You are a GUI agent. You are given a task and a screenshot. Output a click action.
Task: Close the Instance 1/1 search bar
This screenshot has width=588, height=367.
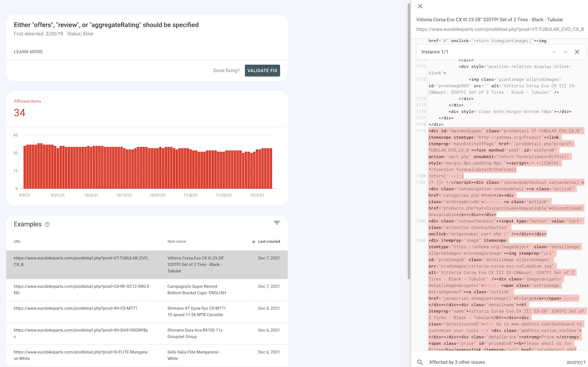click(577, 52)
